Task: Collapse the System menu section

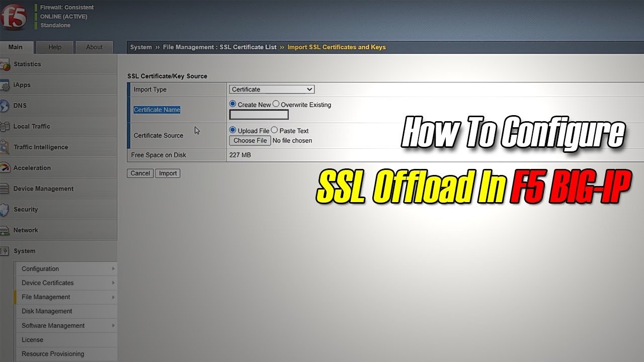Action: click(58, 251)
